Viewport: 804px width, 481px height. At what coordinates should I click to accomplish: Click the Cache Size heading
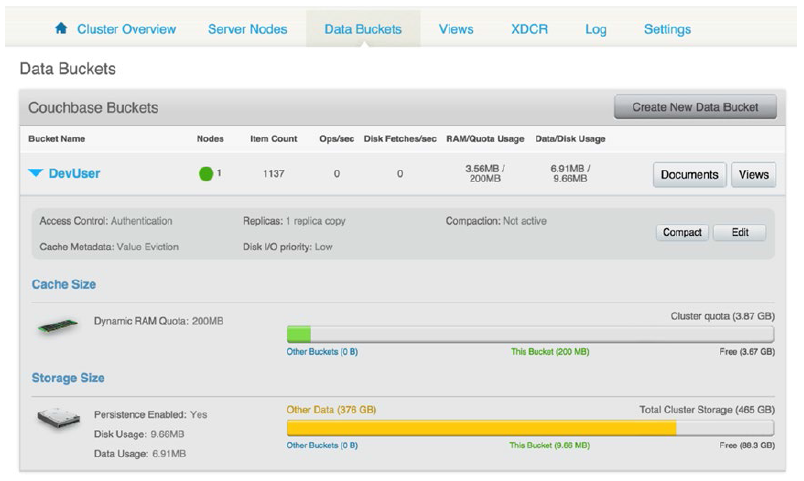[x=64, y=284]
